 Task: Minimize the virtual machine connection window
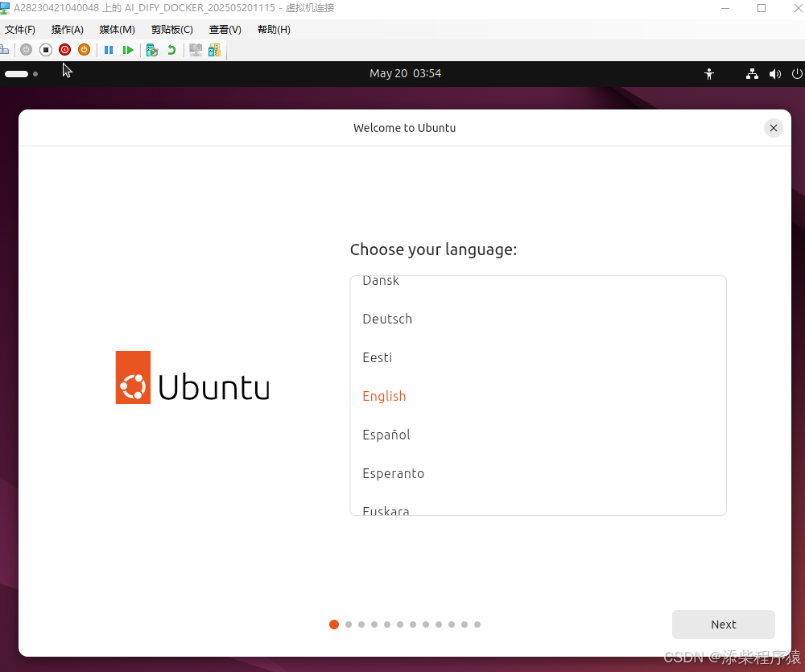click(725, 8)
